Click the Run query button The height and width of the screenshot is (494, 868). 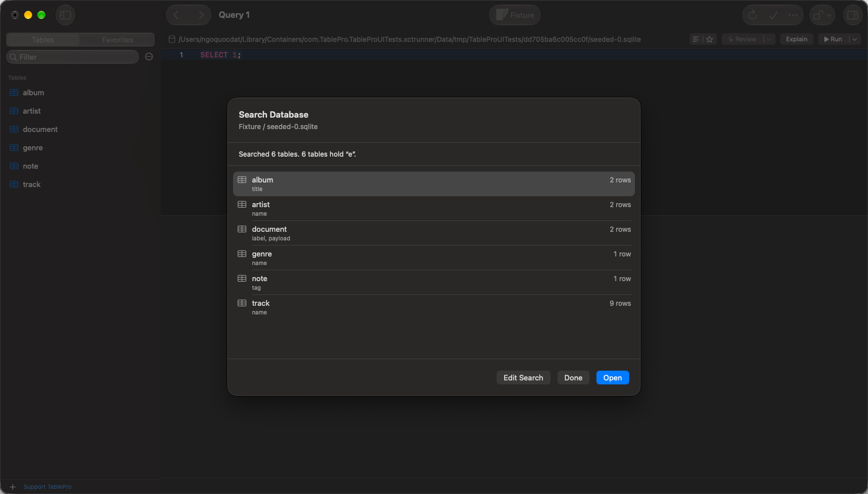pos(833,39)
